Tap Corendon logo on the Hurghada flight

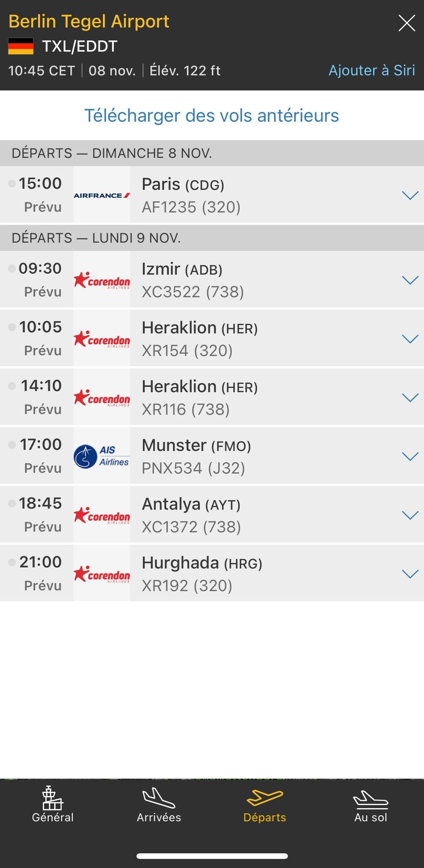[102, 574]
